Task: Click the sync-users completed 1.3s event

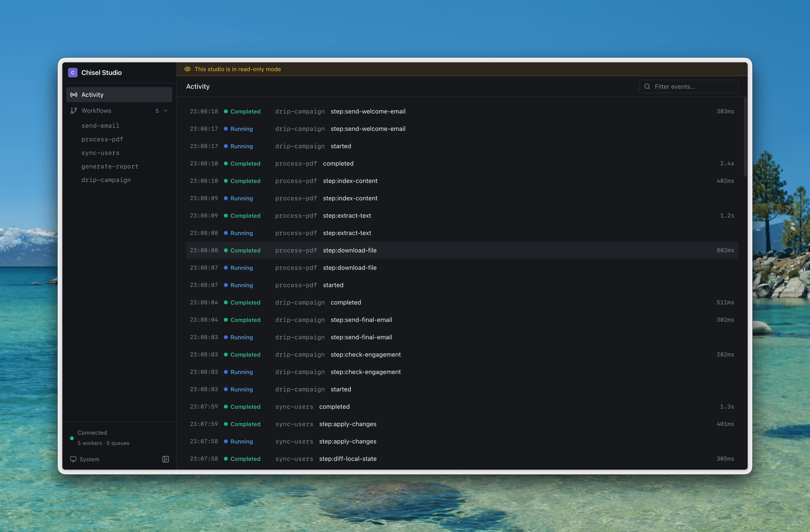Action: click(461, 407)
